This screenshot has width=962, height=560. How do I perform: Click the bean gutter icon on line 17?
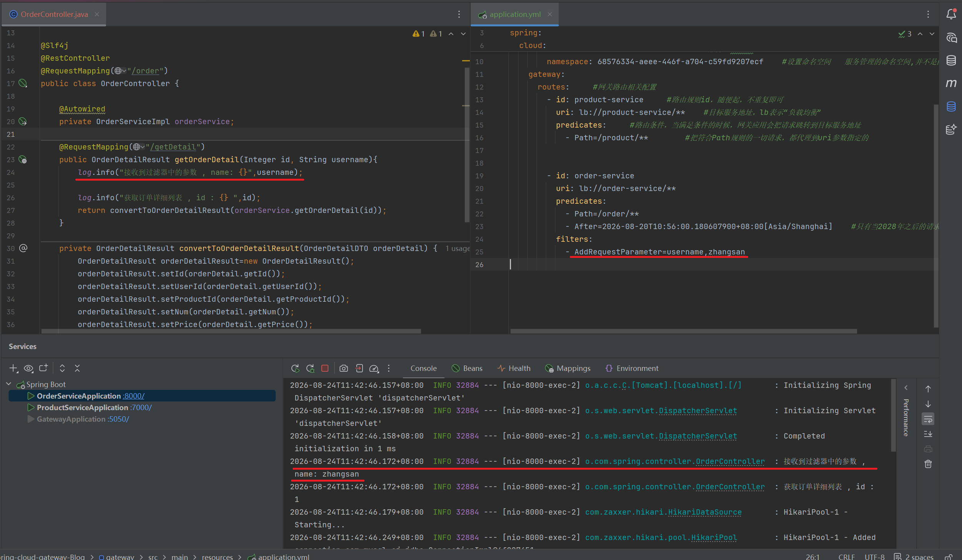click(x=23, y=83)
